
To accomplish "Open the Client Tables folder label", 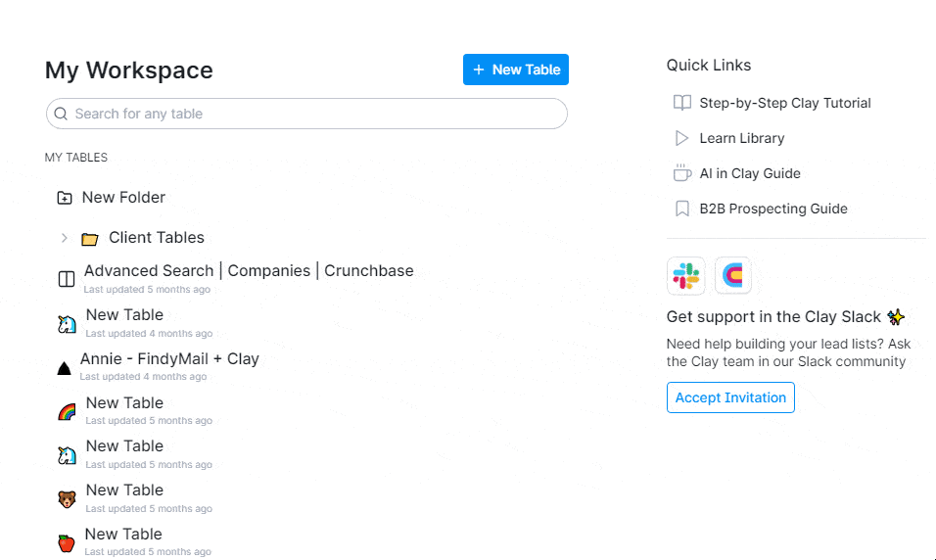I will [157, 238].
